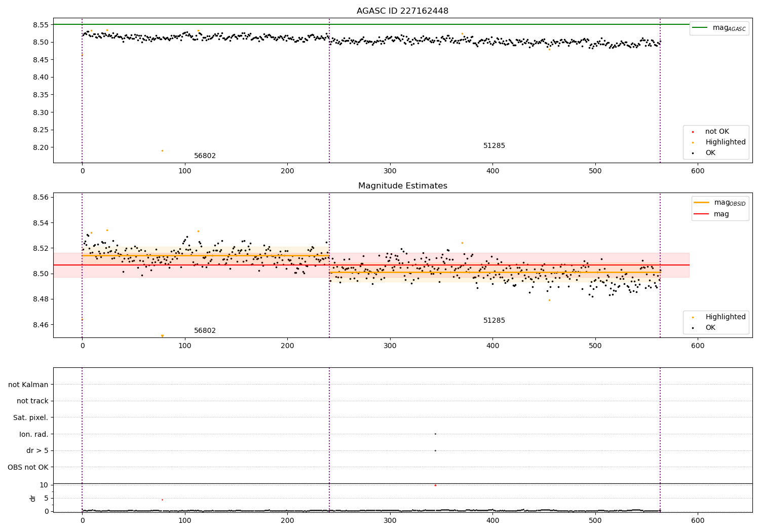Click "Highlighted" legend entry in top plot
Image resolution: width=760 pixels, height=532 pixels.
pyautogui.click(x=718, y=142)
